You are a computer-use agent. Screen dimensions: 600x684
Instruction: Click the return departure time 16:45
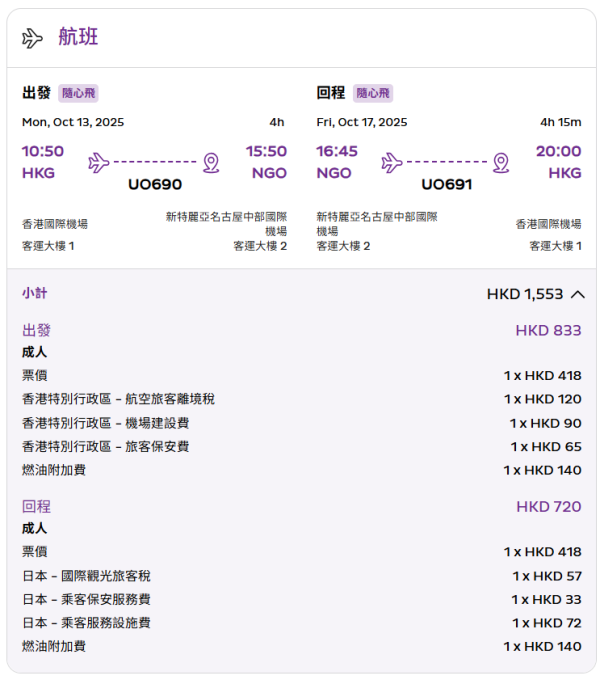pos(337,151)
